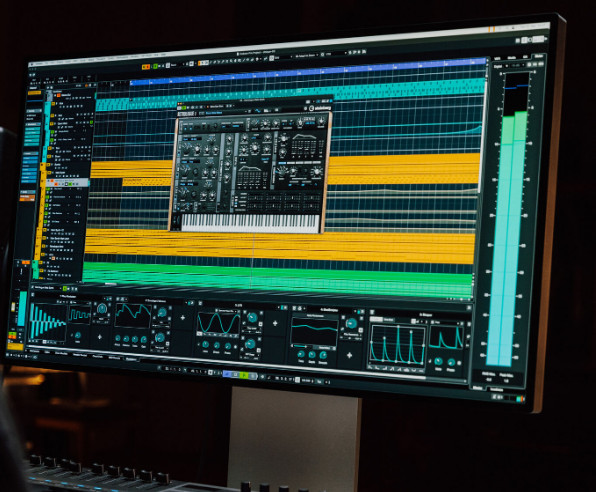596x492 pixels.
Task: Click the green button beside the yellow toolbar button
Action: pos(155,66)
